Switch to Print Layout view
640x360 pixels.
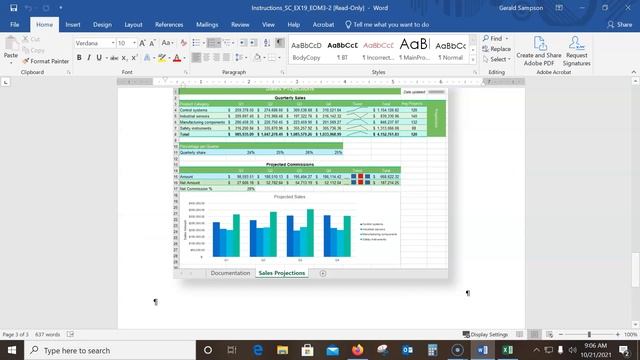tap(534, 334)
